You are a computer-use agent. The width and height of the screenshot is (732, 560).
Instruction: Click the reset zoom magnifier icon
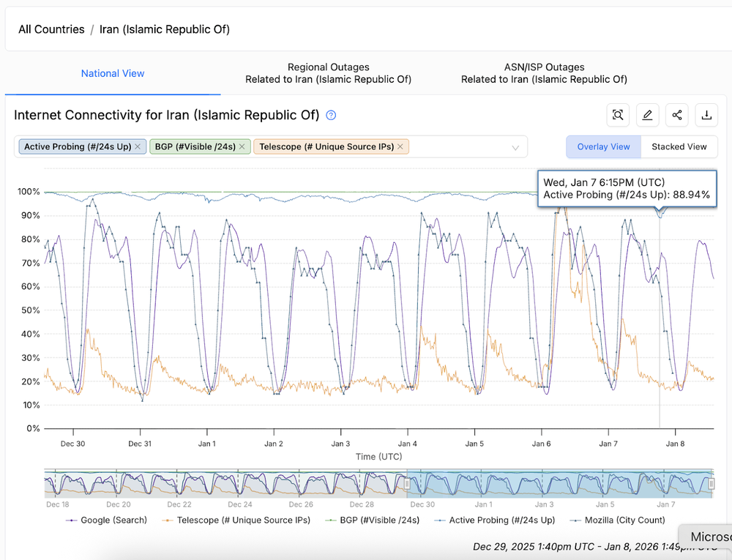coord(619,115)
